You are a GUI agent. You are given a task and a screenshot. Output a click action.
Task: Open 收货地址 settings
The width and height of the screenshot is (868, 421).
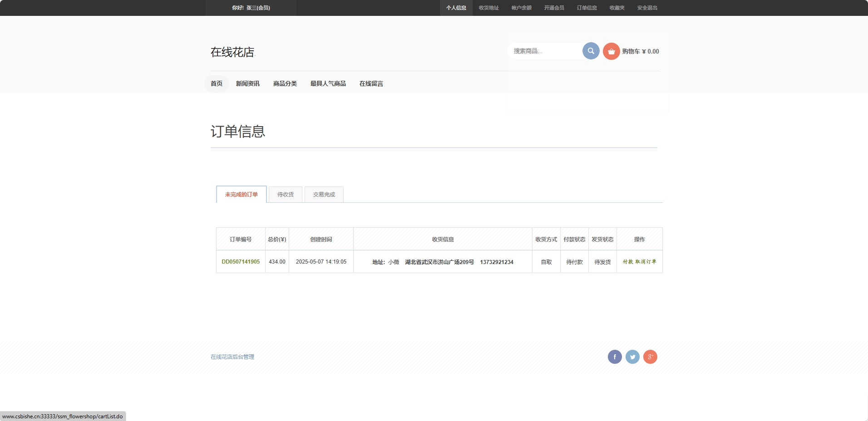pyautogui.click(x=488, y=8)
